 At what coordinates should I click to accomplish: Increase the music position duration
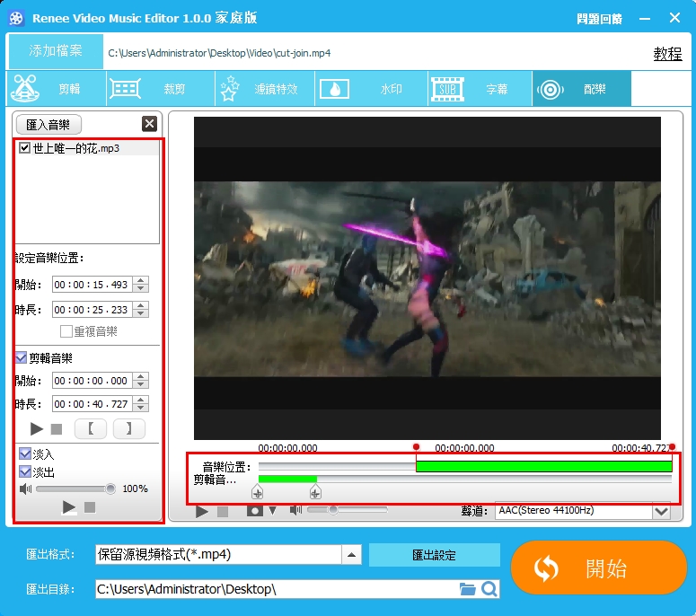(x=141, y=305)
